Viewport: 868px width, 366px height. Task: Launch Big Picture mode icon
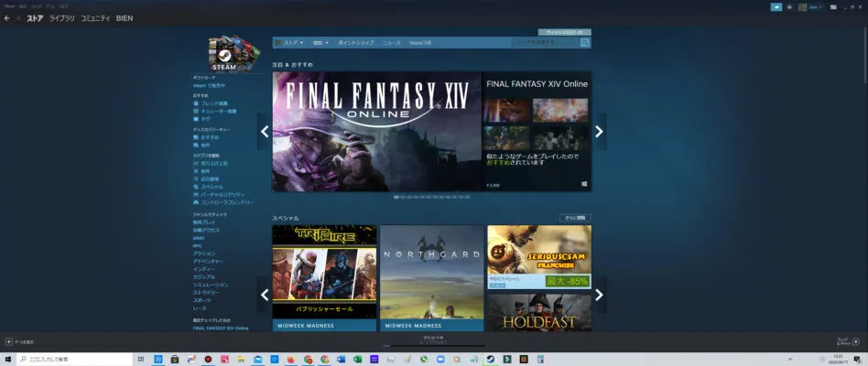coord(832,6)
